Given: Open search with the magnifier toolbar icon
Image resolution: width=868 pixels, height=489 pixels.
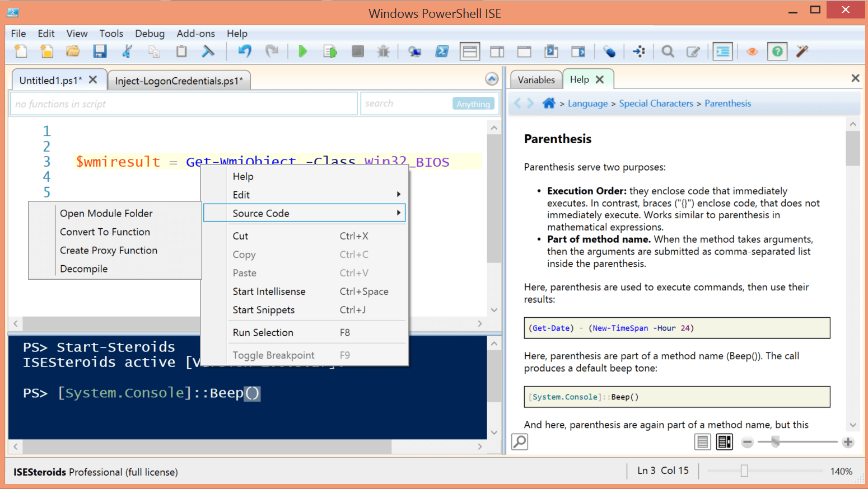Looking at the screenshot, I should 668,51.
